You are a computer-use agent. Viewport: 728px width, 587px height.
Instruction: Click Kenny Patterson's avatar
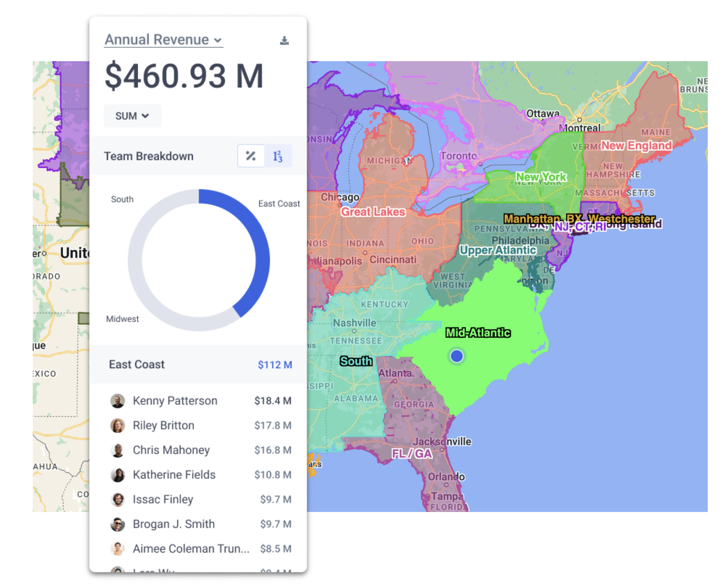[x=117, y=401]
